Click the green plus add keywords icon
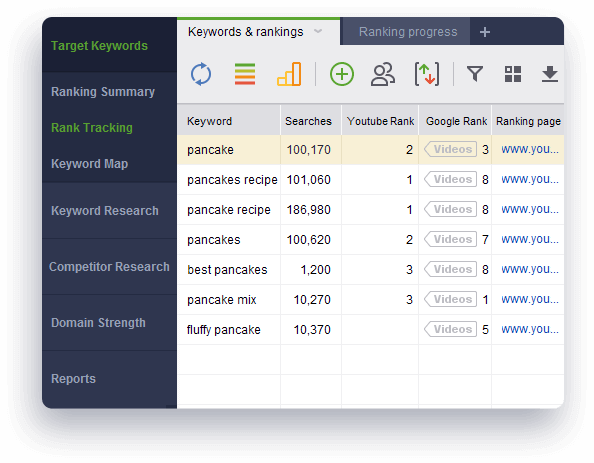 click(342, 74)
